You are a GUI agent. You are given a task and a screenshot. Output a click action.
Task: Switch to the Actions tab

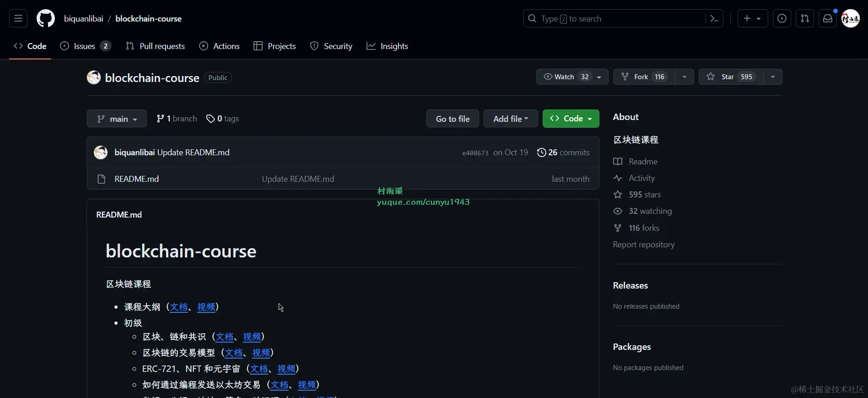tap(220, 46)
